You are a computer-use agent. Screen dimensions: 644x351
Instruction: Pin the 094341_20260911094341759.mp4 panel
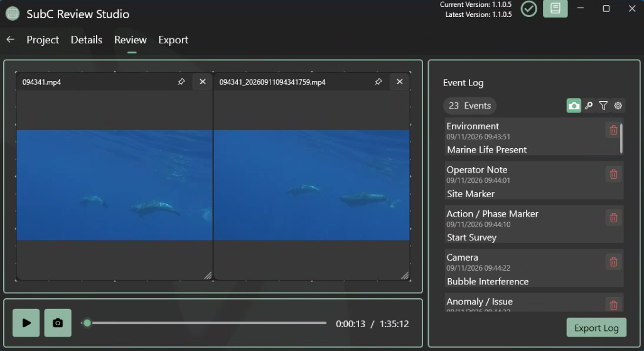point(378,82)
